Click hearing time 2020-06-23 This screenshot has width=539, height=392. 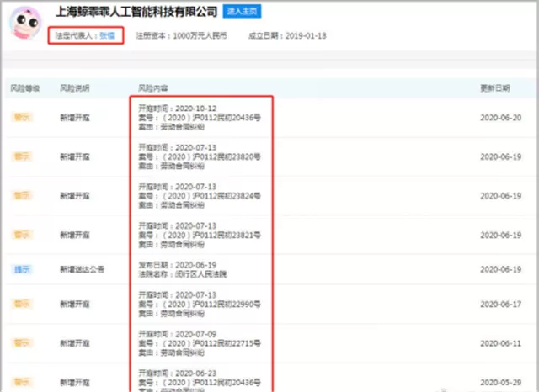(196, 373)
